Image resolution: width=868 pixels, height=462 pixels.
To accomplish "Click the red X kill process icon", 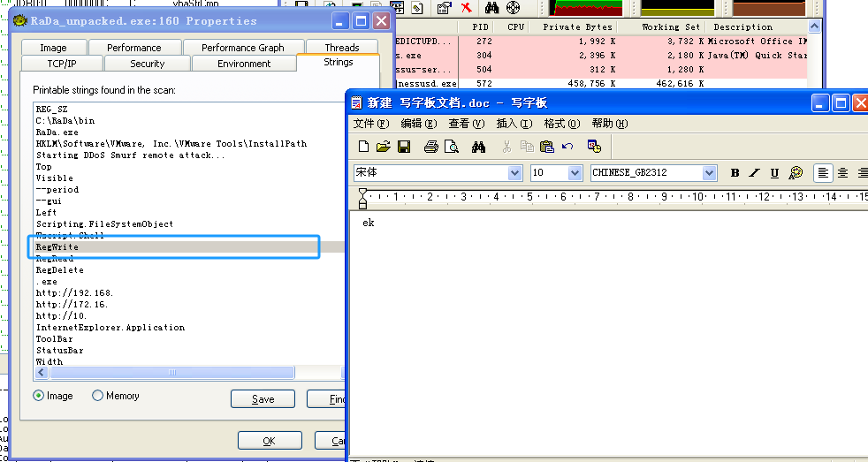I will pos(466,8).
